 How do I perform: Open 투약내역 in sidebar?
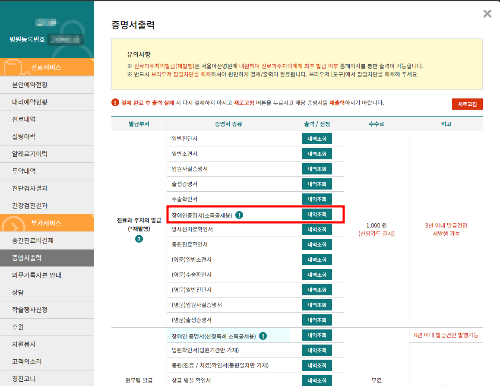(x=47, y=171)
